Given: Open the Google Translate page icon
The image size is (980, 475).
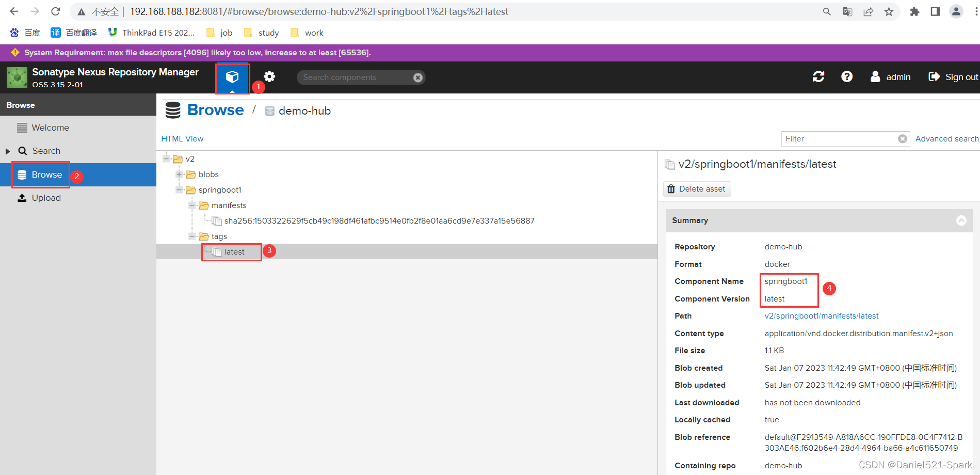Looking at the screenshot, I should 847,11.
